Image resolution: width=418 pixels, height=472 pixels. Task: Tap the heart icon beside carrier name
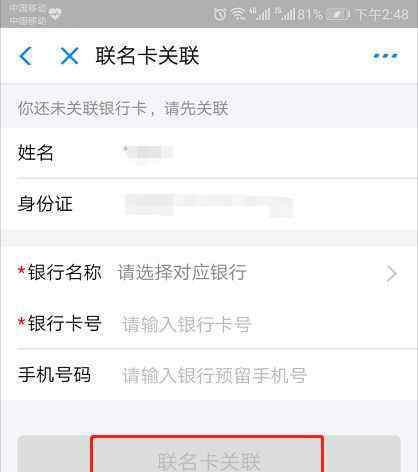click(x=55, y=14)
